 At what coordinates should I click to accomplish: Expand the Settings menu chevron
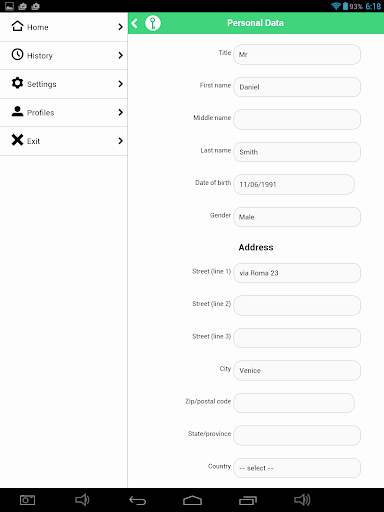(x=121, y=84)
